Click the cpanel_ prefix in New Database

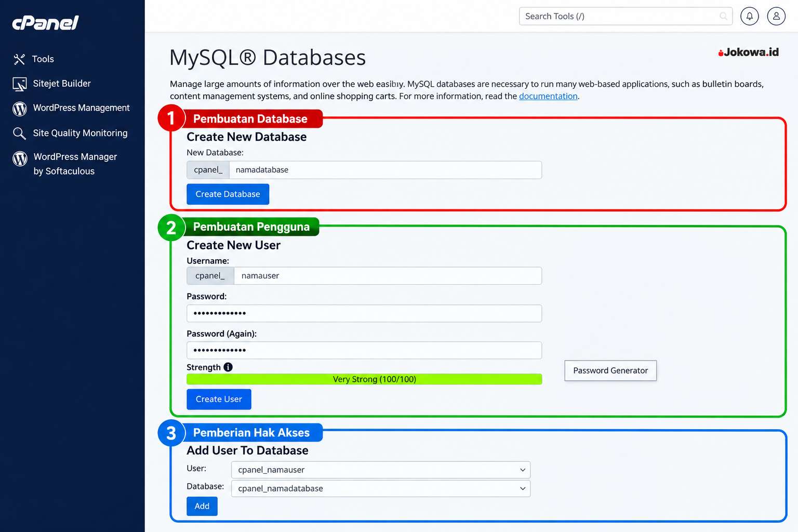pyautogui.click(x=208, y=170)
